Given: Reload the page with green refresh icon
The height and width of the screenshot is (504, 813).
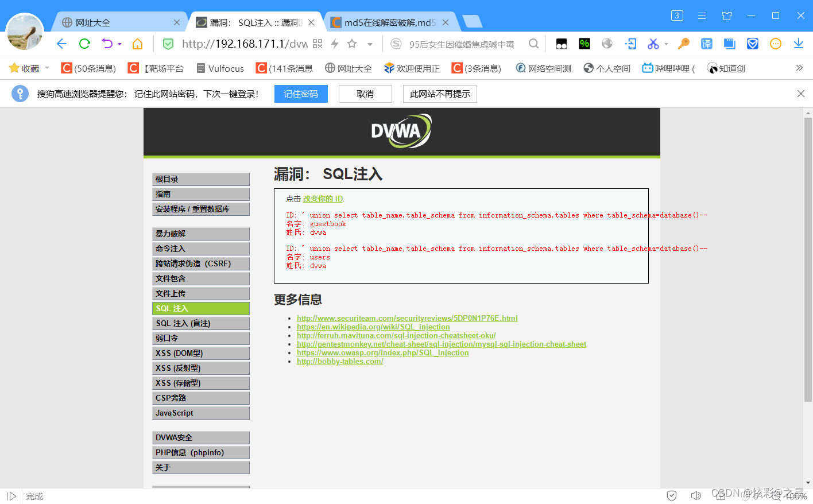Looking at the screenshot, I should [84, 44].
